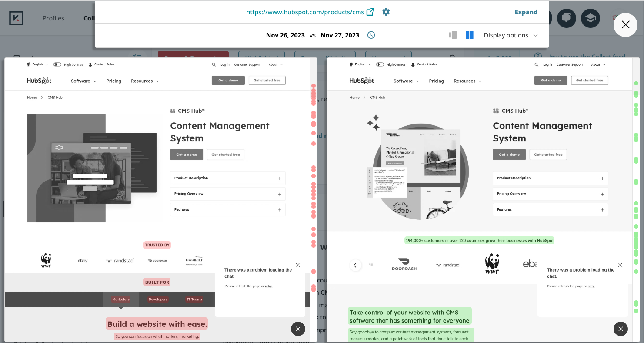This screenshot has height=343, width=644.
Task: Switch to the gray single-pane view icon
Action: coord(453,35)
